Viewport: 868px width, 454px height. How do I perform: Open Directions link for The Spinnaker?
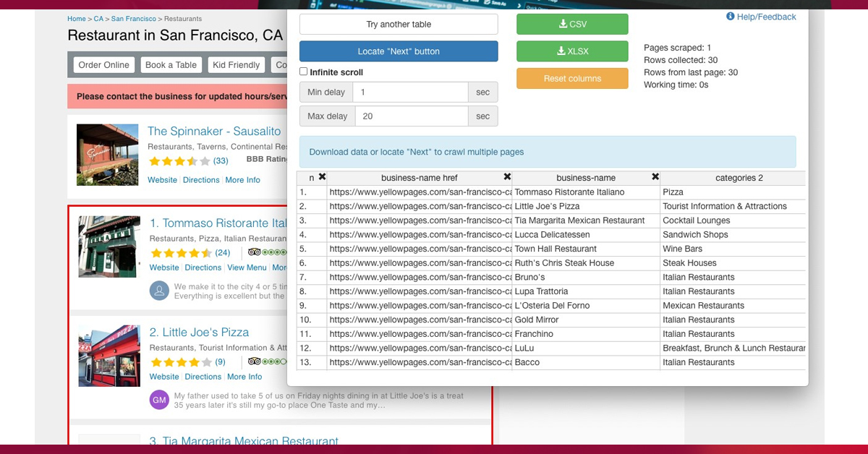tap(201, 180)
